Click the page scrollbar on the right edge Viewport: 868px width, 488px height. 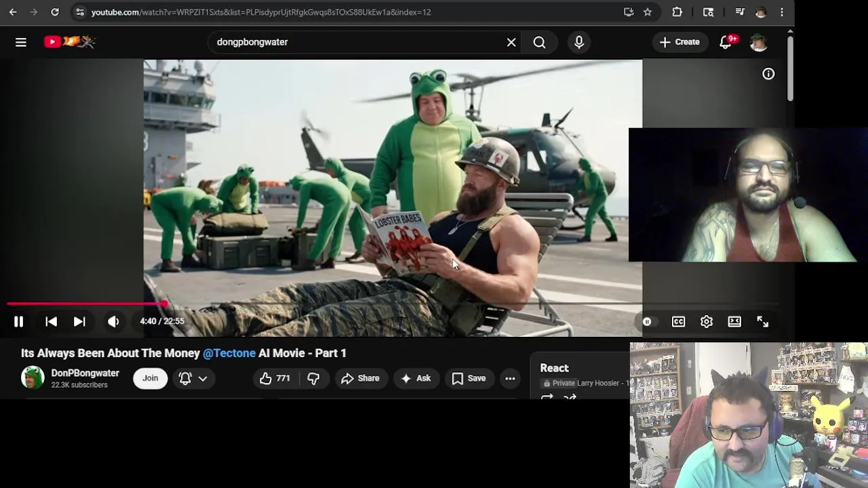click(x=790, y=68)
